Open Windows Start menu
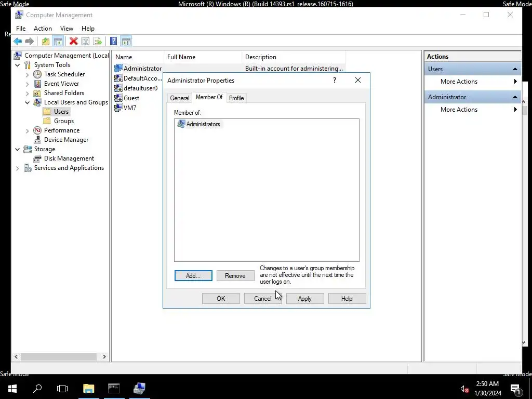 (x=12, y=388)
